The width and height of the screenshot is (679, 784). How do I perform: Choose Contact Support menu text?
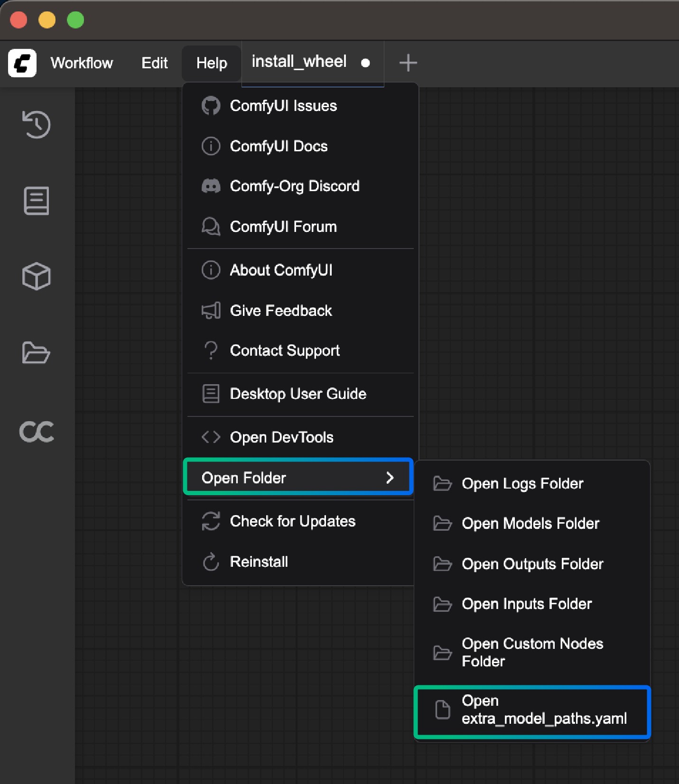pyautogui.click(x=285, y=350)
